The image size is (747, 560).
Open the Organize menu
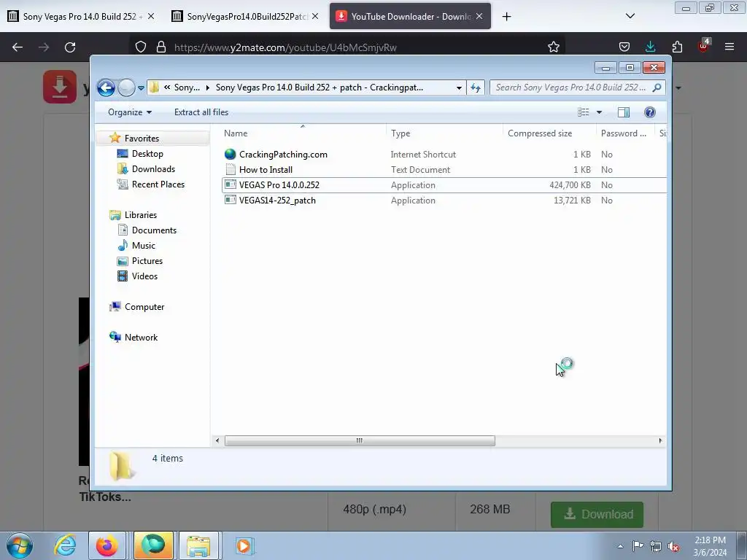(130, 112)
